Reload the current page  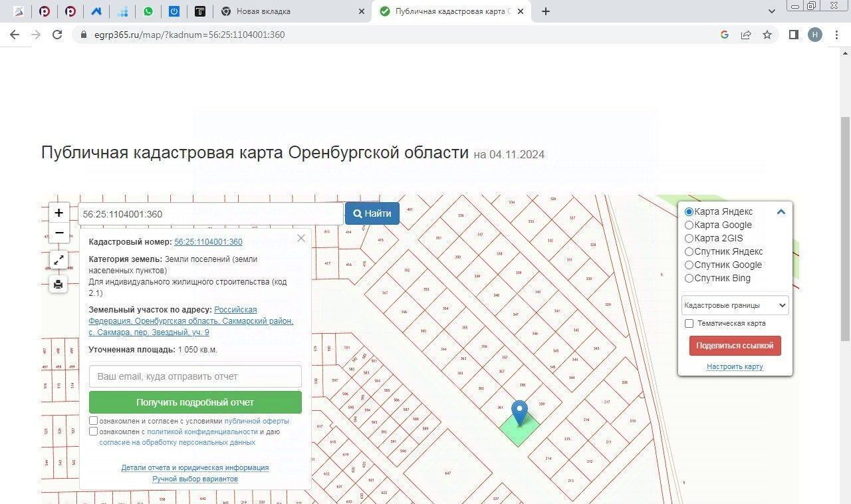click(57, 35)
